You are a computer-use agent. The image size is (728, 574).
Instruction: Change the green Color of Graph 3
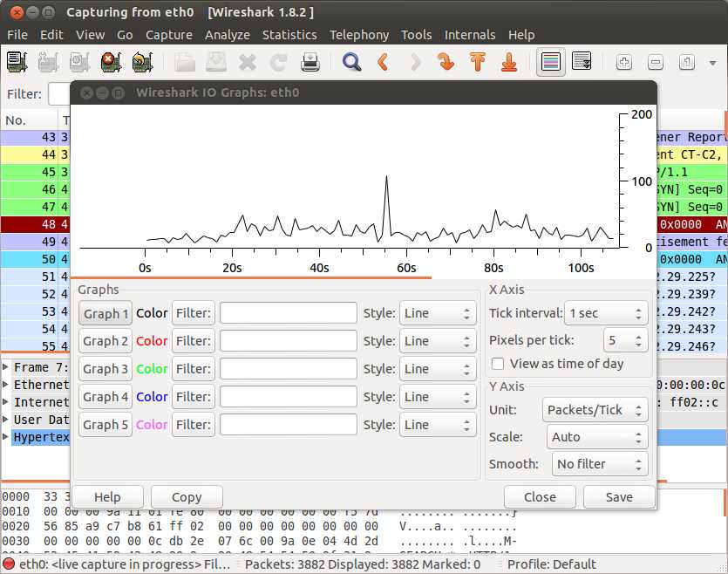[152, 369]
